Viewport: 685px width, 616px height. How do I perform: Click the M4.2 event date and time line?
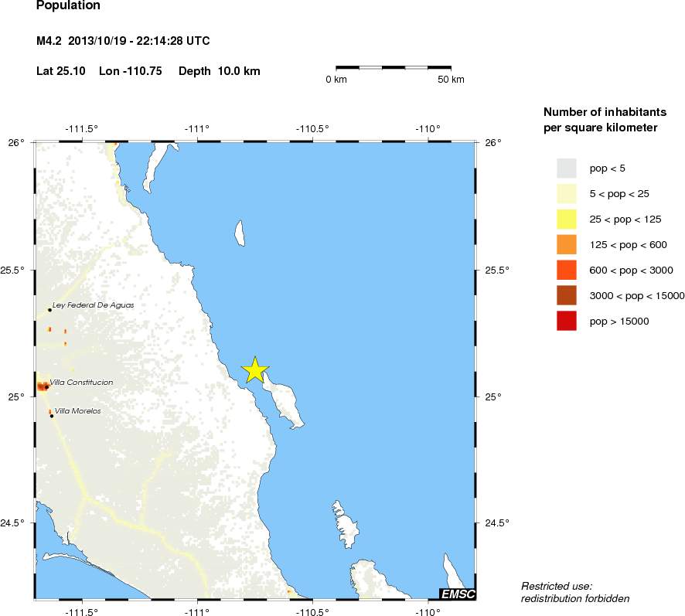point(124,41)
